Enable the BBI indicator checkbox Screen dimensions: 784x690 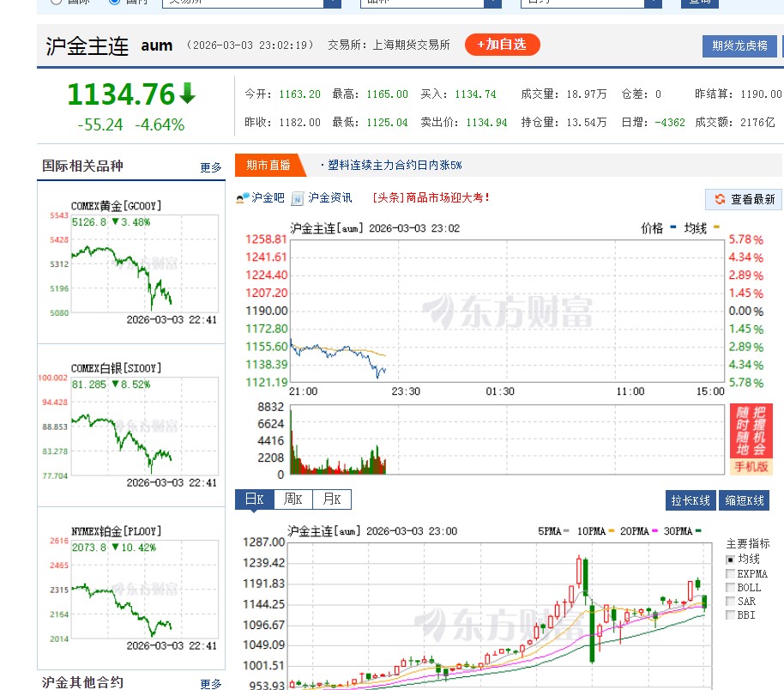pos(731,614)
